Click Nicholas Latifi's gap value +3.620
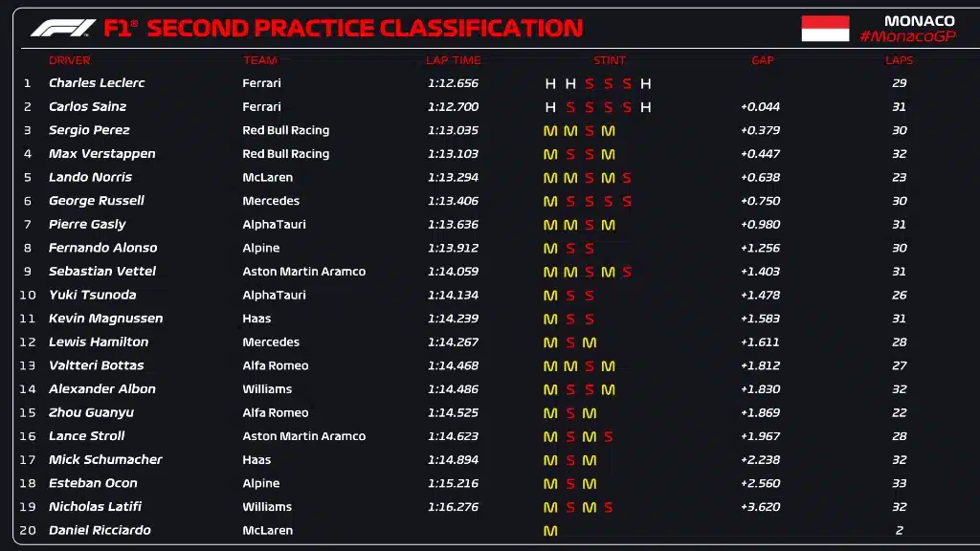This screenshot has height=551, width=980. 760,507
